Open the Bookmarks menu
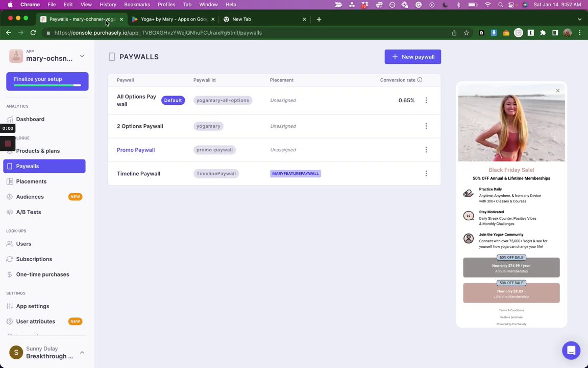 pyautogui.click(x=137, y=5)
